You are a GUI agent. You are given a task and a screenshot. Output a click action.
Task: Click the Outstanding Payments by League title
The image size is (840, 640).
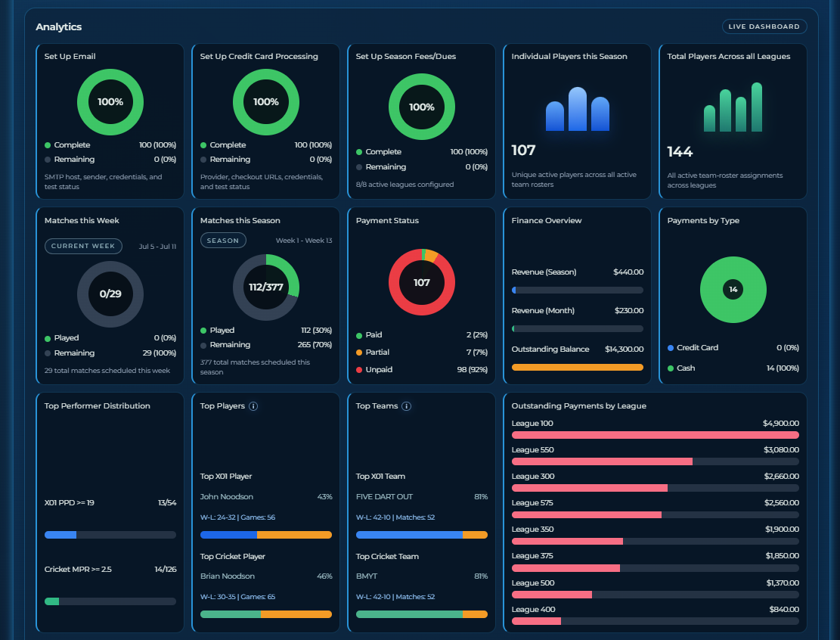pos(578,405)
